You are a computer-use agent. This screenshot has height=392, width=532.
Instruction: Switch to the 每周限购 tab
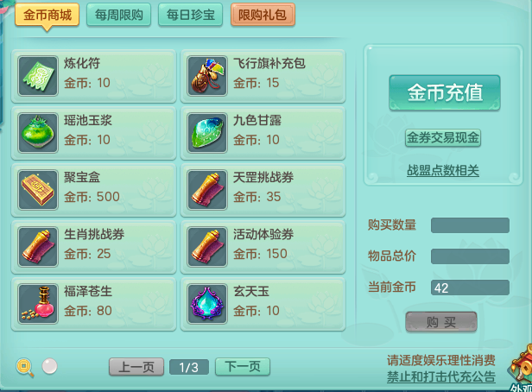click(119, 15)
